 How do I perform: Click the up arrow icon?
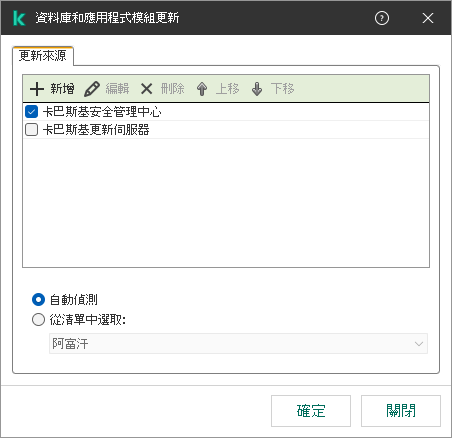(202, 89)
